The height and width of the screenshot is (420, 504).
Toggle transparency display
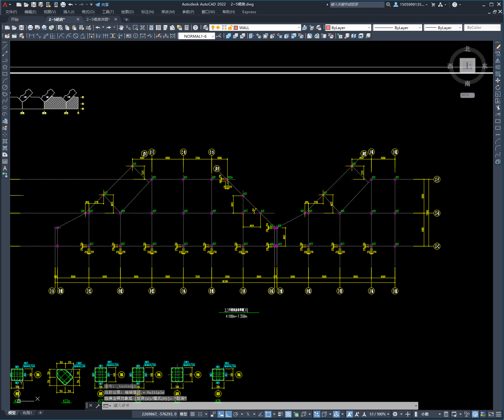click(288, 414)
